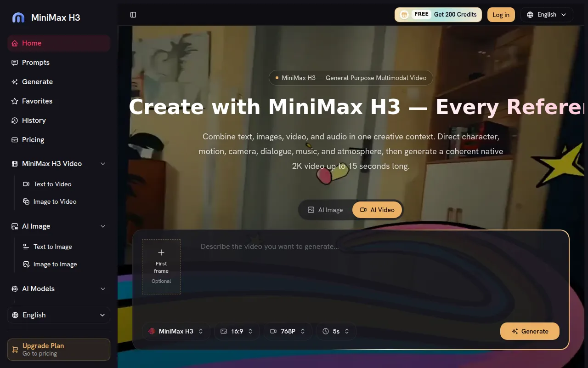This screenshot has height=368, width=588.
Task: Open the sidebar English language dropdown
Action: tap(59, 315)
